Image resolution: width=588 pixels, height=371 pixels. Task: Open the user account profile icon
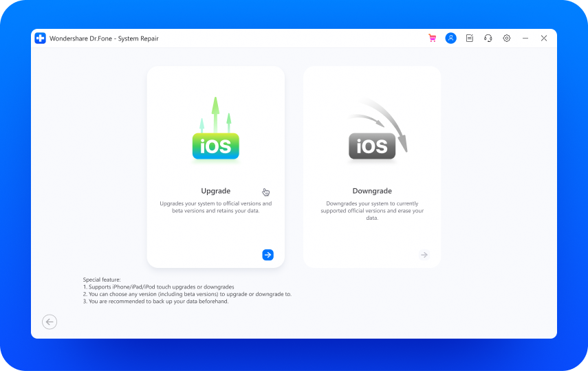450,38
